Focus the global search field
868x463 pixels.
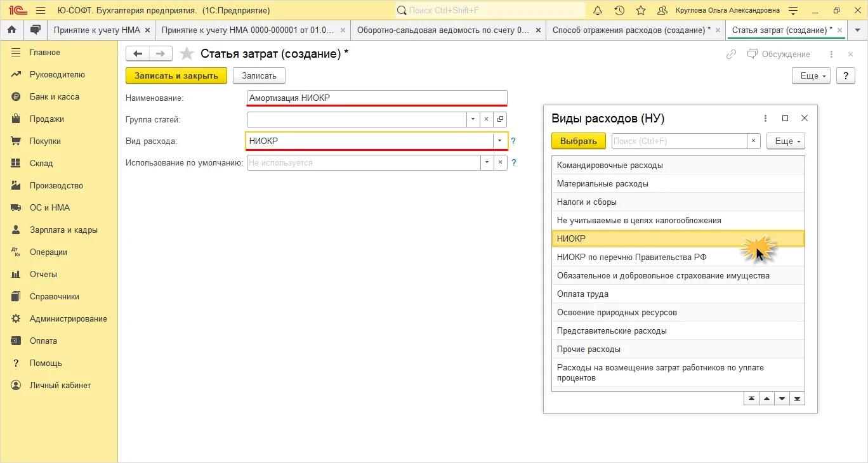[490, 10]
